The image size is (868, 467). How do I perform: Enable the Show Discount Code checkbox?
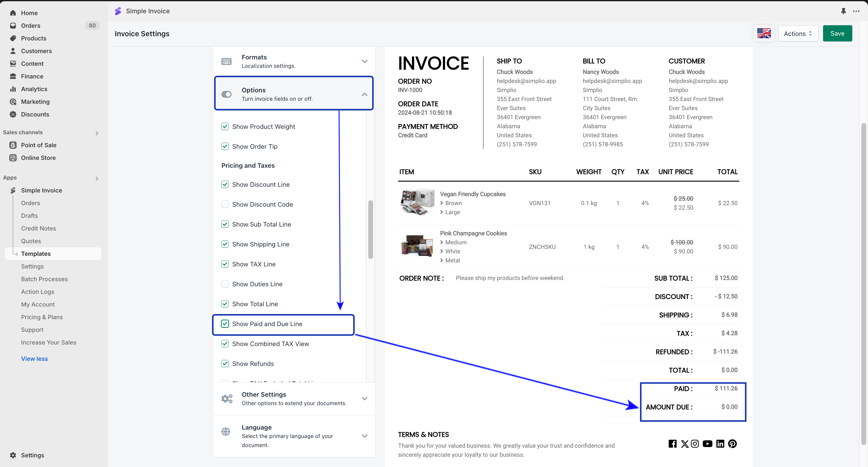225,204
